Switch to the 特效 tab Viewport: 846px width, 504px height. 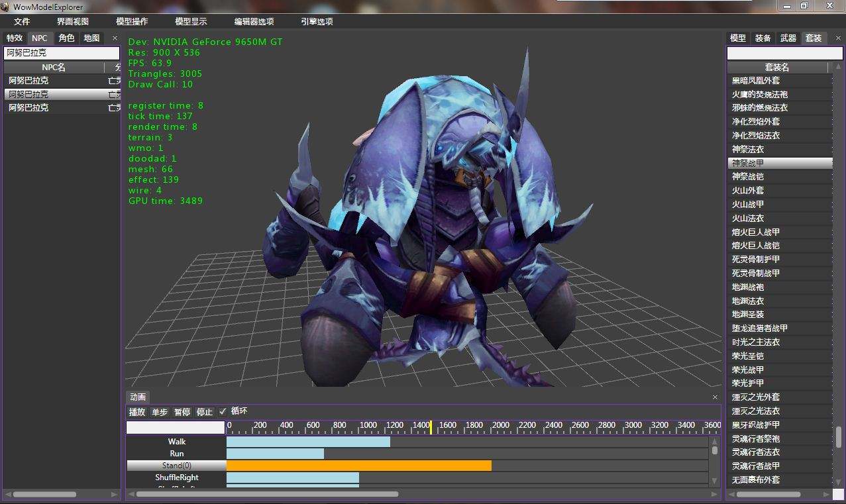[15, 38]
